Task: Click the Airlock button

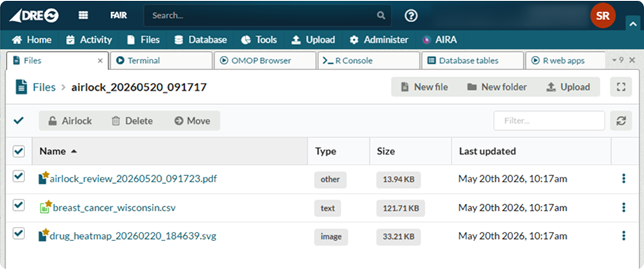Action: coord(70,121)
